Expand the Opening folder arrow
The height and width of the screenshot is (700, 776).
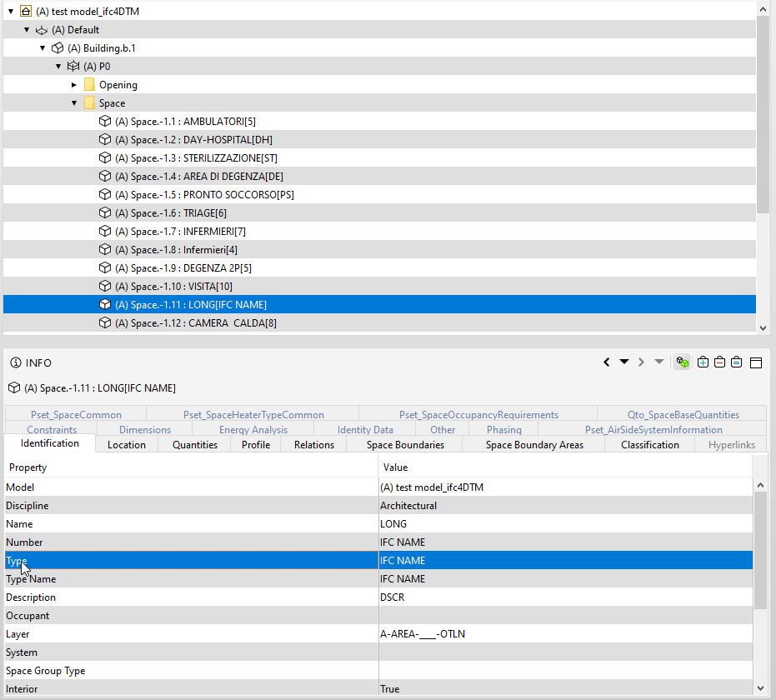(x=74, y=85)
